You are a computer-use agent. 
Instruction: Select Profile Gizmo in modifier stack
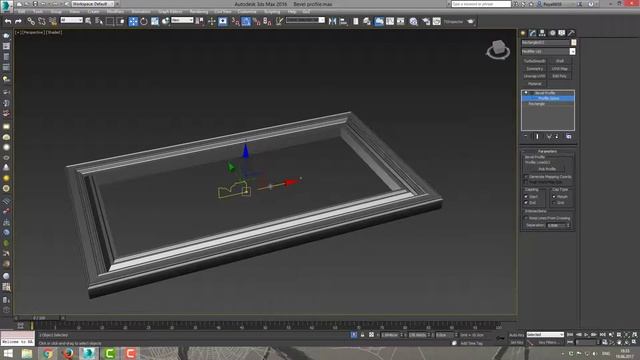click(548, 98)
